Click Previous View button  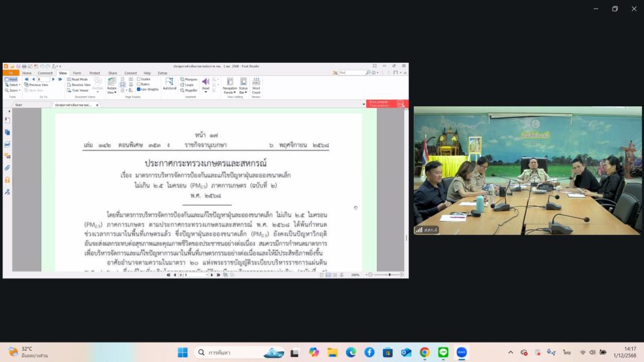coord(37,85)
